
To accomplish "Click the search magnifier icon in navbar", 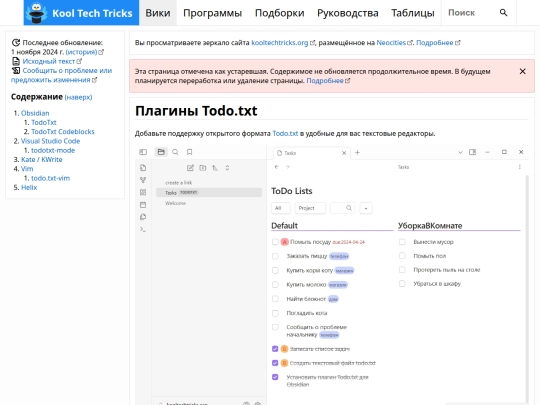I will 503,13.
